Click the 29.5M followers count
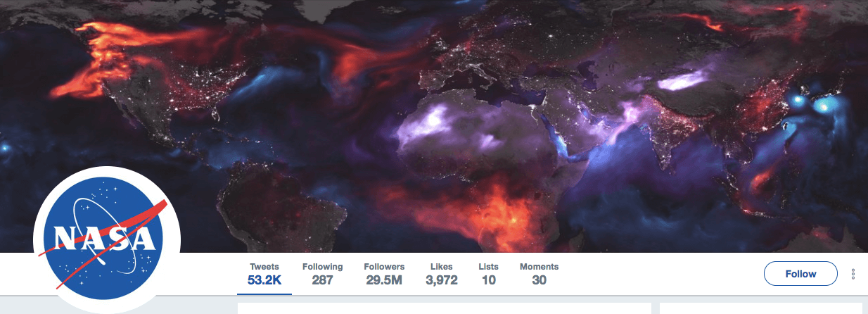The width and height of the screenshot is (868, 314). point(384,280)
